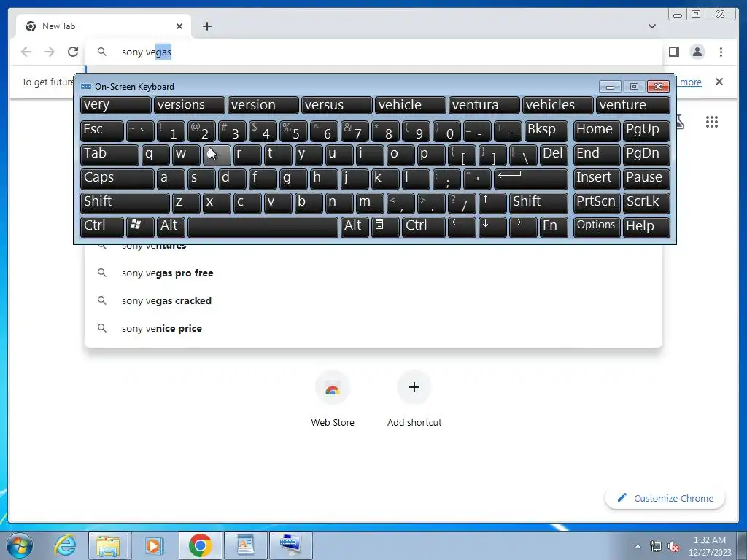Open the Chrome profile avatar
Screen dimensions: 747x560
pyautogui.click(x=697, y=52)
